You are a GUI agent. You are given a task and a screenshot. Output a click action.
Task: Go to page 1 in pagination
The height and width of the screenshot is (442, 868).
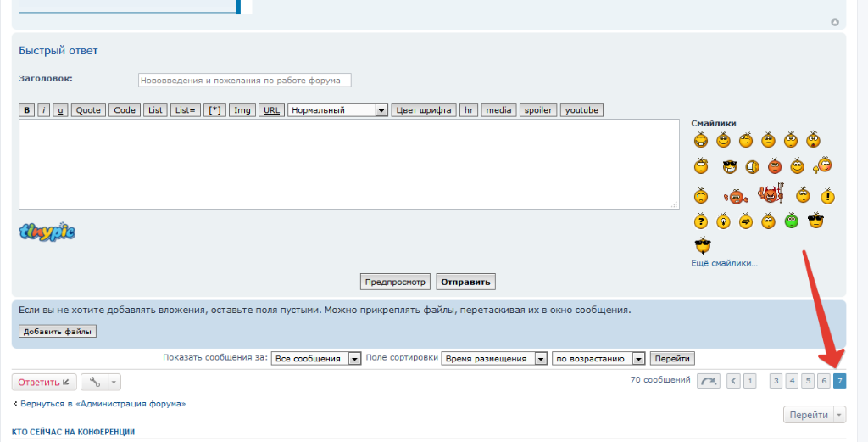coord(749,381)
